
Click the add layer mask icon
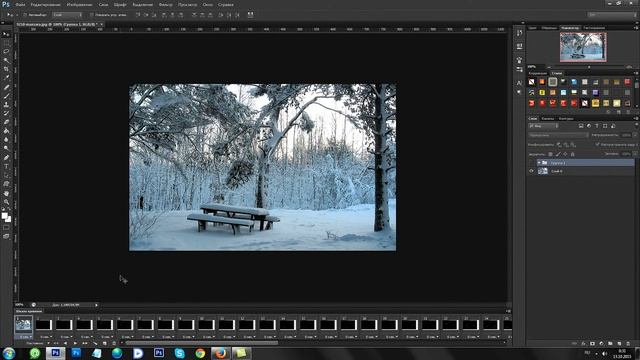coord(592,344)
